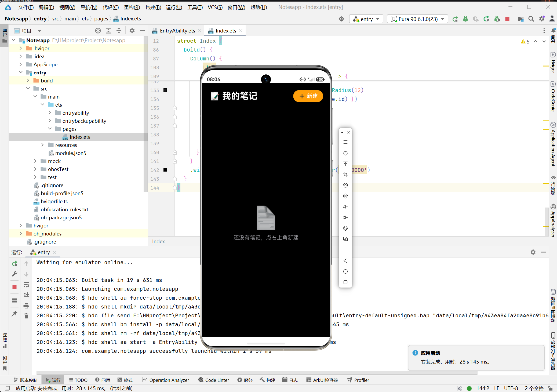Open Operation Analyzer tool window
The height and width of the screenshot is (392, 557).
[165, 380]
